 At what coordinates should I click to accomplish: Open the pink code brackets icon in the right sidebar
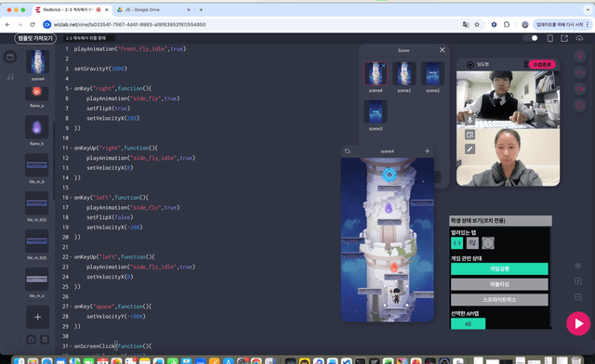coord(580,72)
